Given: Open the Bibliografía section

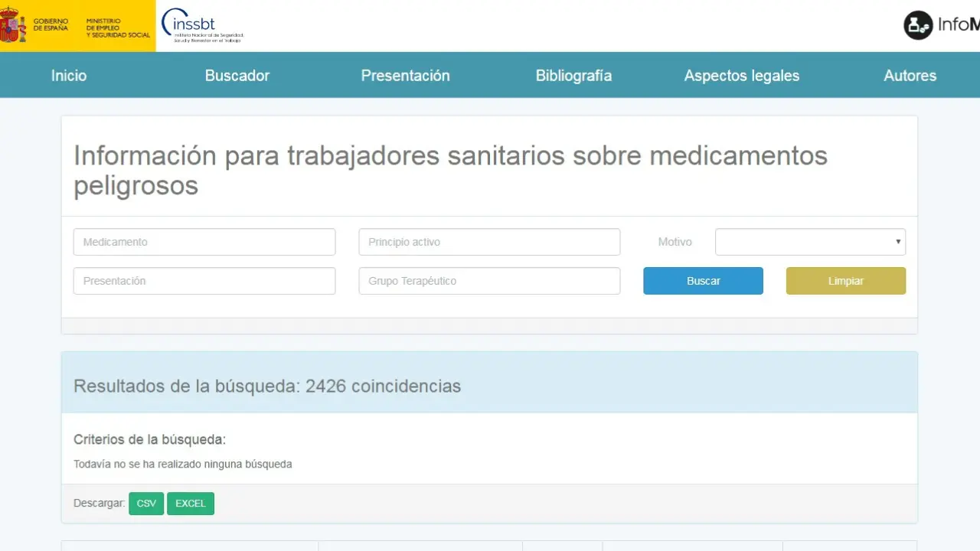Looking at the screenshot, I should (573, 76).
